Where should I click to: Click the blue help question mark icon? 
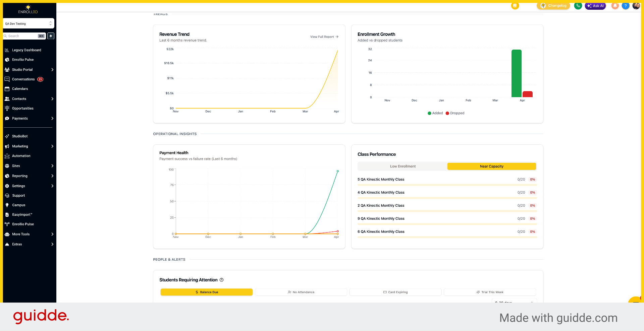(626, 6)
